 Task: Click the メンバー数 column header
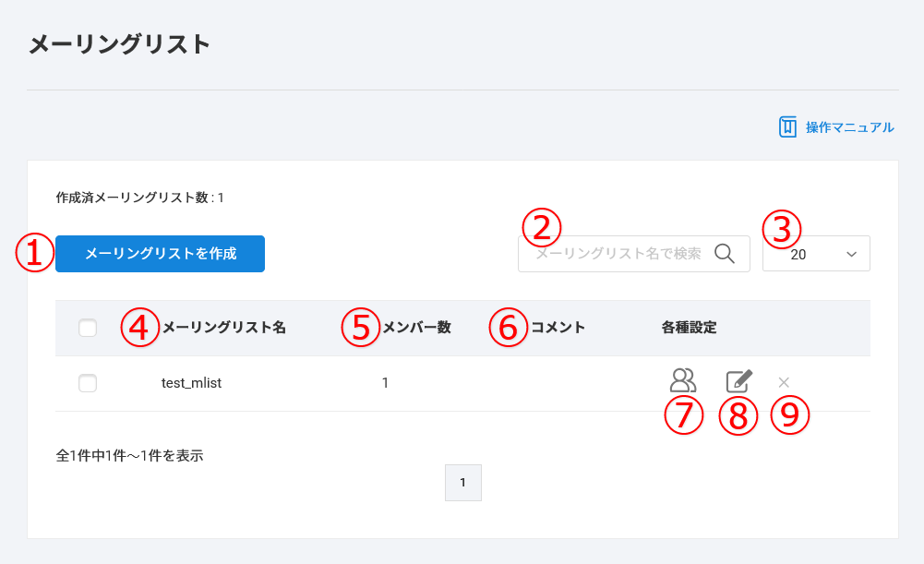tap(416, 328)
